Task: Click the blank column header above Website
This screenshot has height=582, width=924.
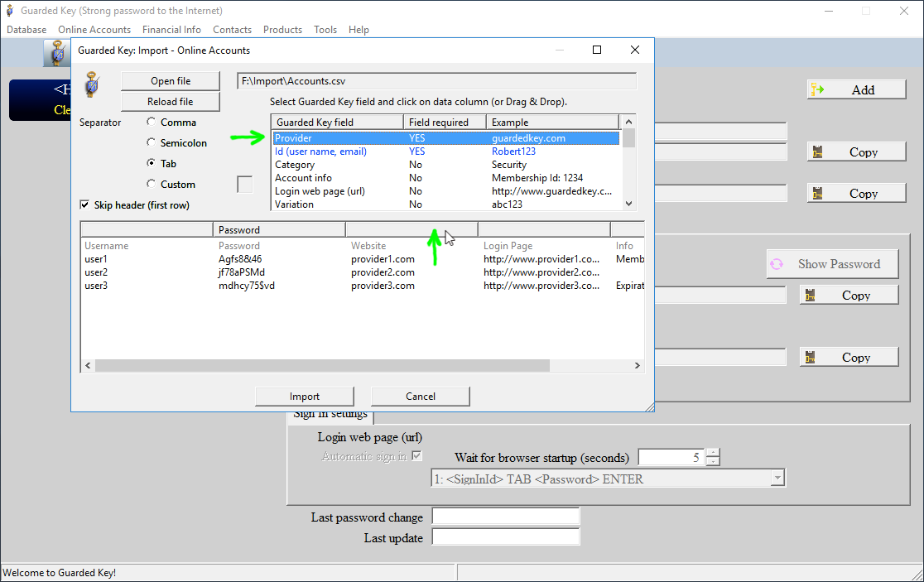Action: pos(412,230)
